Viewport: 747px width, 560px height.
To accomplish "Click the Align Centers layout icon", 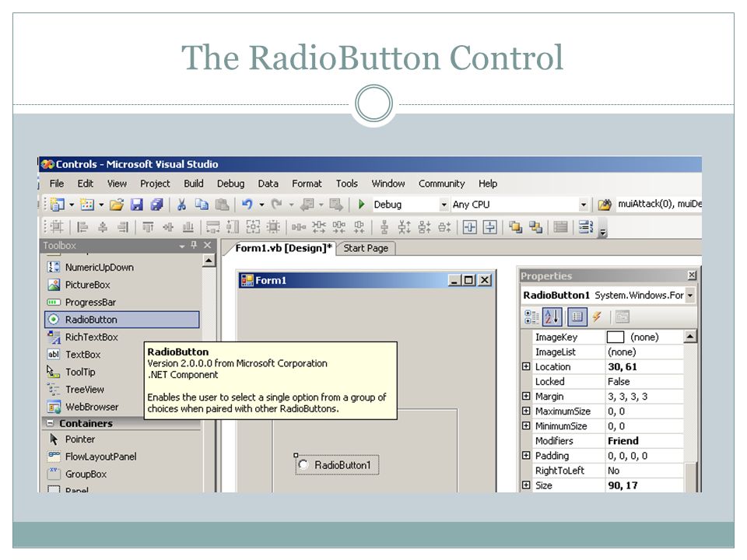I will point(103,227).
